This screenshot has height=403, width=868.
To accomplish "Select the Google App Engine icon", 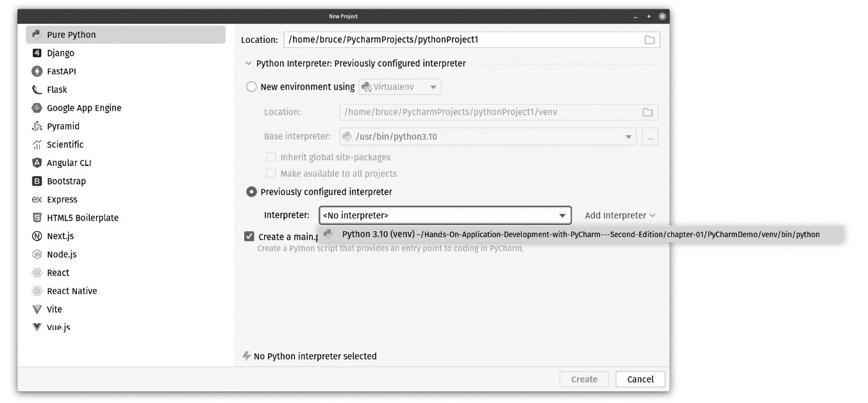I will 37,108.
